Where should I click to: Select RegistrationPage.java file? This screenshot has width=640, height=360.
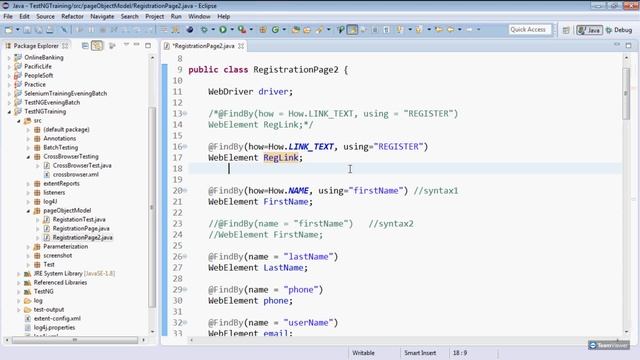81,229
